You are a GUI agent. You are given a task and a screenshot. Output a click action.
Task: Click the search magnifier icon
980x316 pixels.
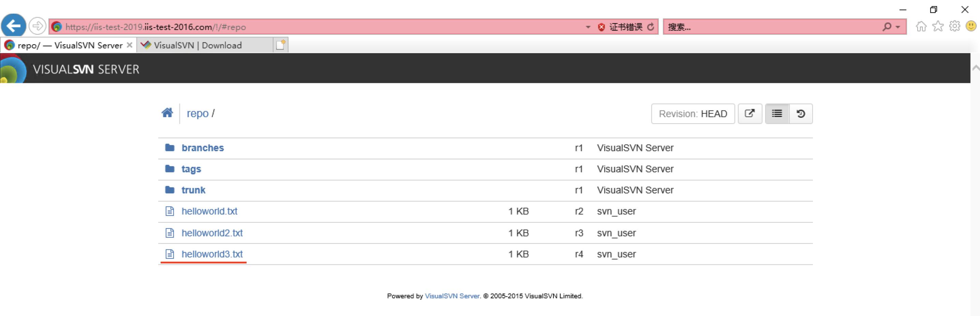tap(887, 27)
